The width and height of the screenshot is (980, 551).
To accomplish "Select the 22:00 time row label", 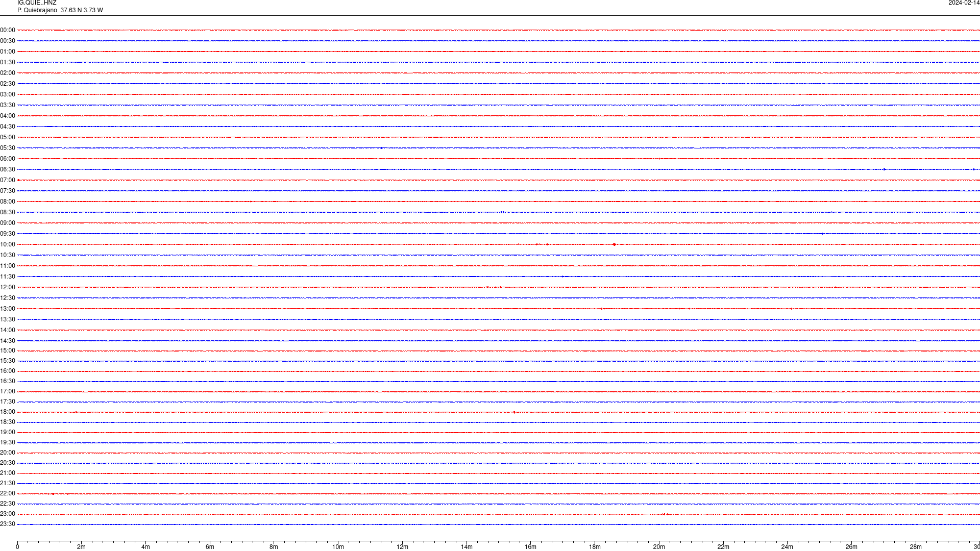I will [8, 493].
